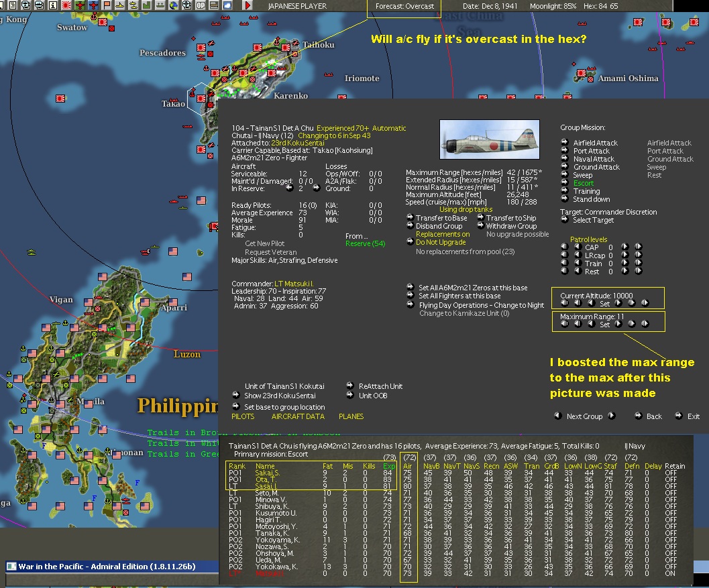Click the green factory building toolbar icon

tap(146, 5)
